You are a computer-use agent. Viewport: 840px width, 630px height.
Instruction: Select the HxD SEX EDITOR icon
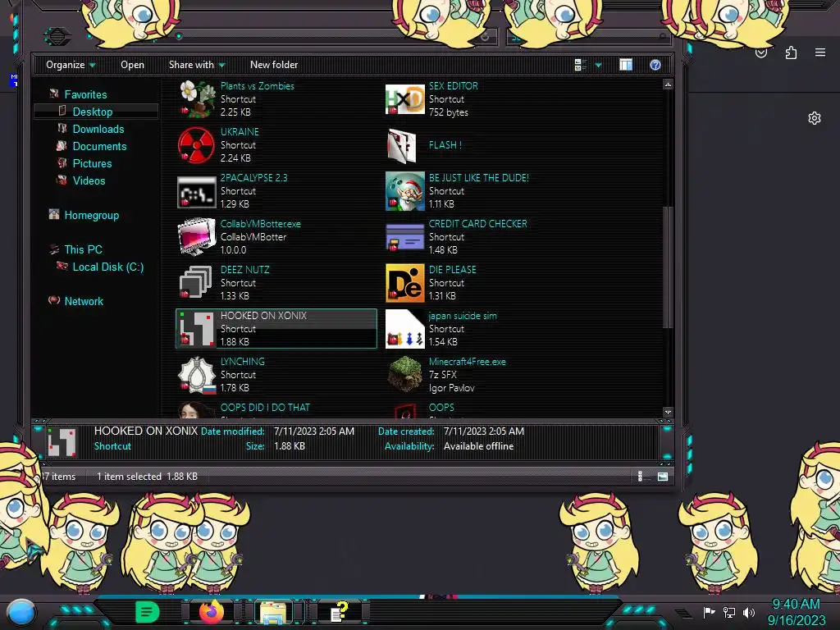[405, 99]
